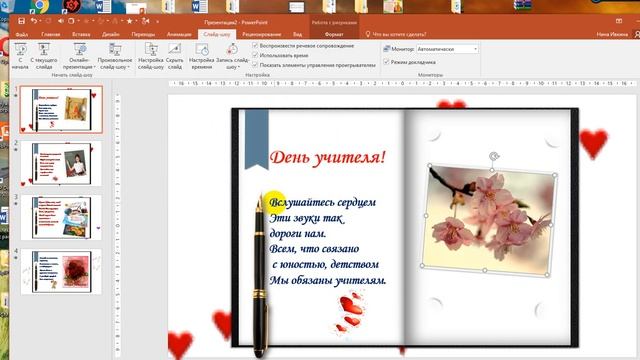Screen dimensions: 640x360
Task: Open the Файл tab
Action: coord(22,34)
